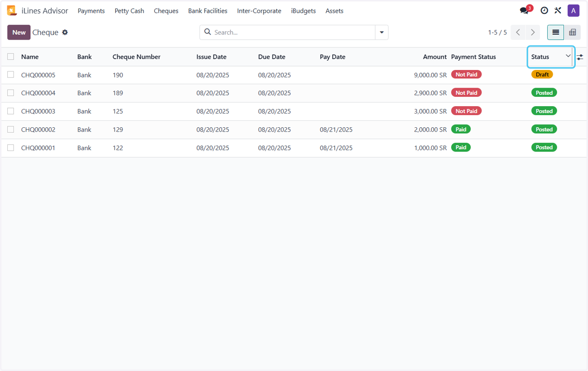Open the user avatar menu
588x371 pixels.
tap(573, 11)
